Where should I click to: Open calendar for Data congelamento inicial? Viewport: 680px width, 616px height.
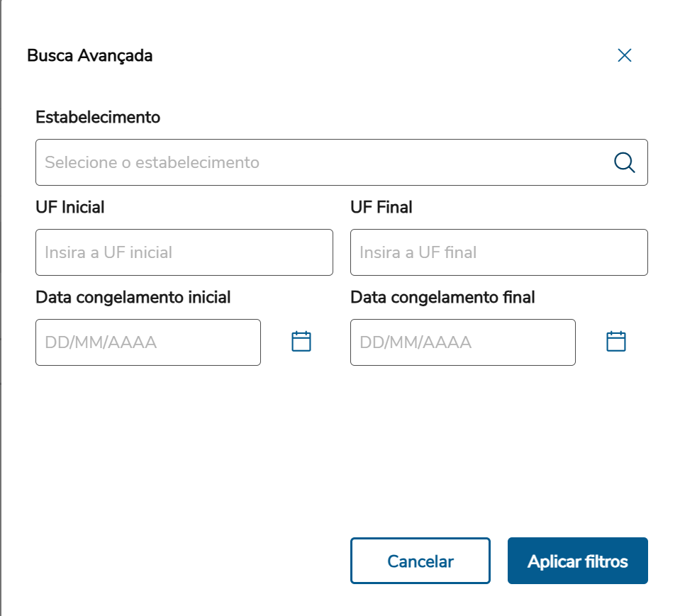point(301,342)
